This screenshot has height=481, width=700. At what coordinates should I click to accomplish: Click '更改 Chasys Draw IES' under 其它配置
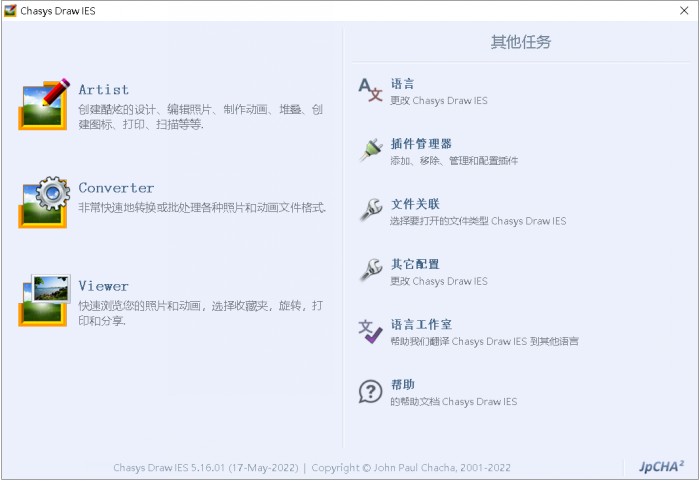pyautogui.click(x=439, y=281)
